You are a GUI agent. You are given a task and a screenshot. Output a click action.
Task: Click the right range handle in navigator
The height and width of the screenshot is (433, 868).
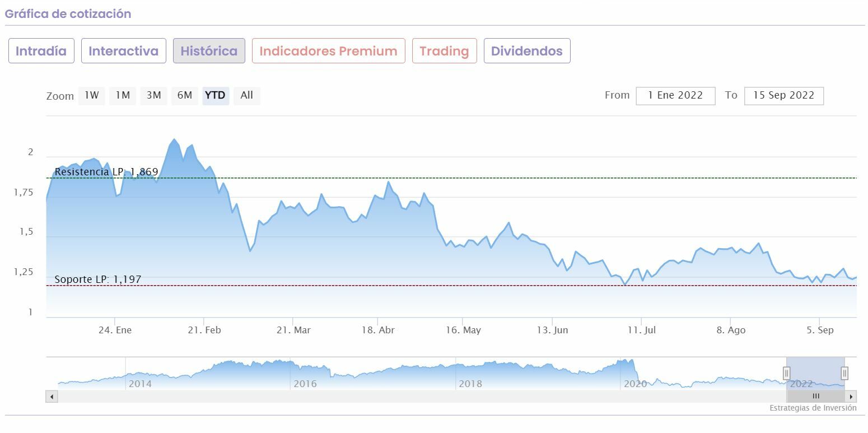844,373
